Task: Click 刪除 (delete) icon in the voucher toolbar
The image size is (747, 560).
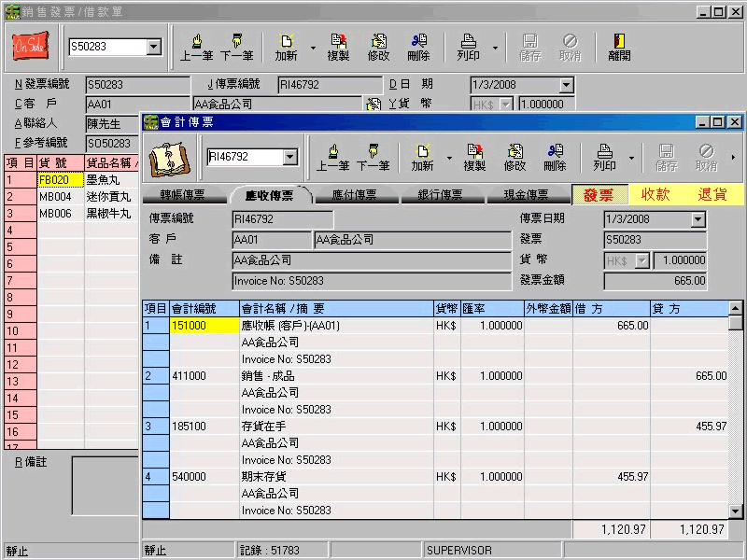Action: click(555, 157)
